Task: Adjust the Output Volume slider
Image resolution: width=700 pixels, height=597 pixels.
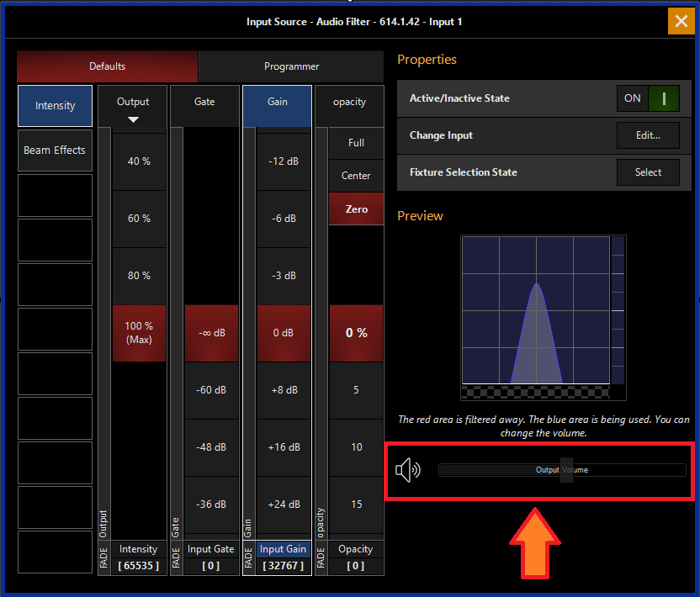Action: pos(562,470)
